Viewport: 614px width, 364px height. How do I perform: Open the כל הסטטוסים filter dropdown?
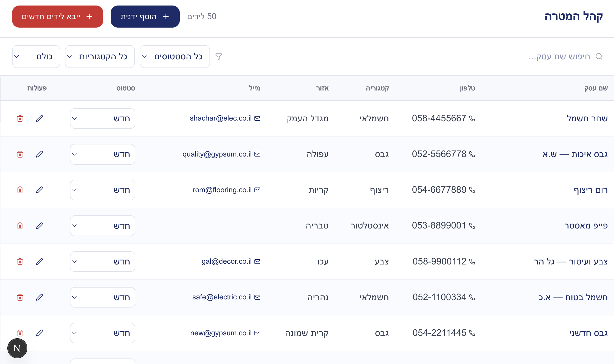tap(175, 56)
